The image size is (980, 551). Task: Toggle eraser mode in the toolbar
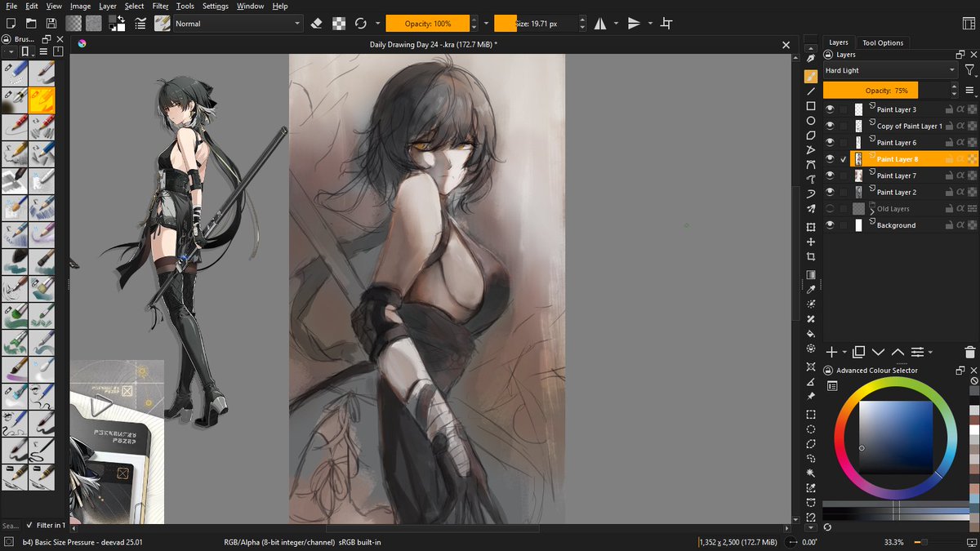pyautogui.click(x=318, y=24)
